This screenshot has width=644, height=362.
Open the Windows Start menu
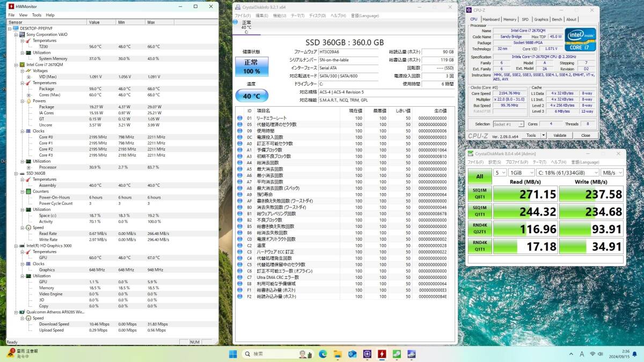tap(233, 354)
